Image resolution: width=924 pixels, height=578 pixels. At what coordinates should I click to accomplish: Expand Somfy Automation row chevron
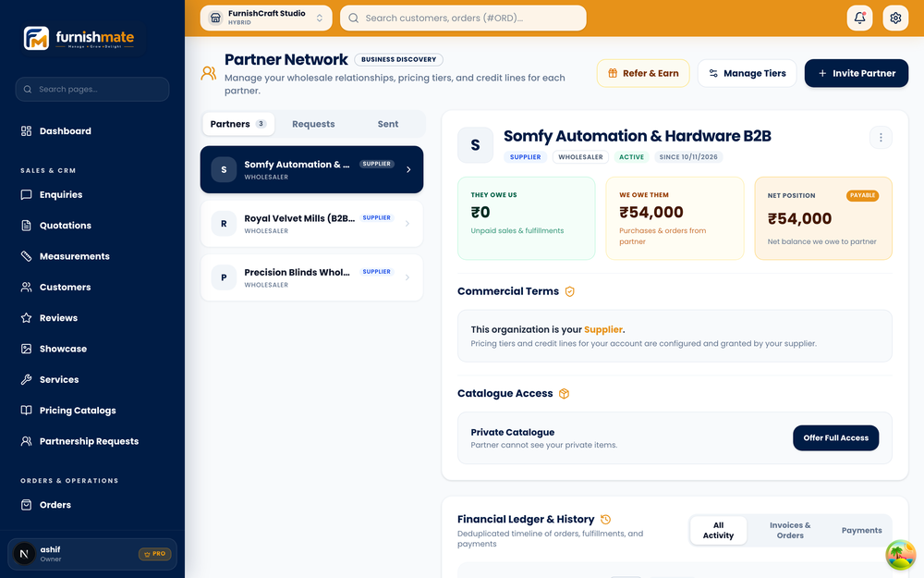click(x=408, y=170)
